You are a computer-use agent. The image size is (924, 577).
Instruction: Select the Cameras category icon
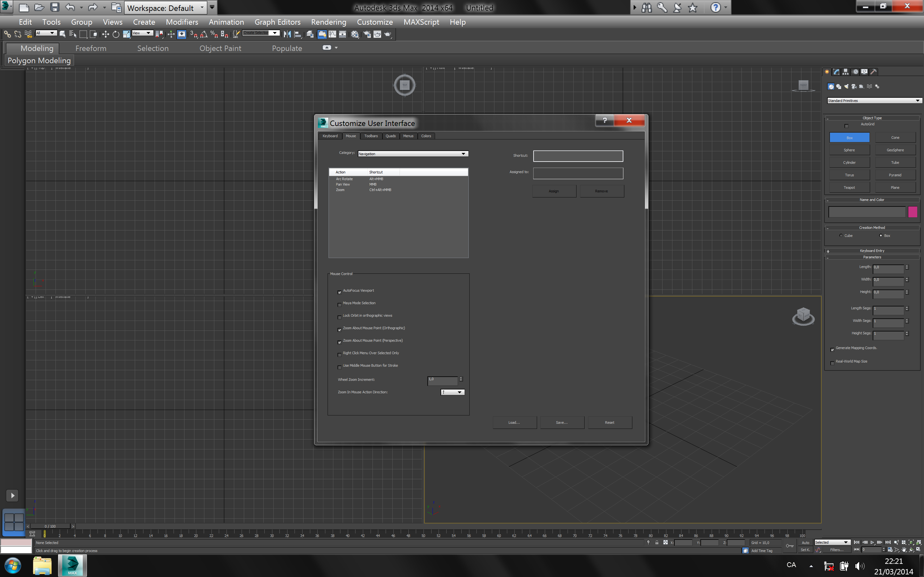point(854,87)
